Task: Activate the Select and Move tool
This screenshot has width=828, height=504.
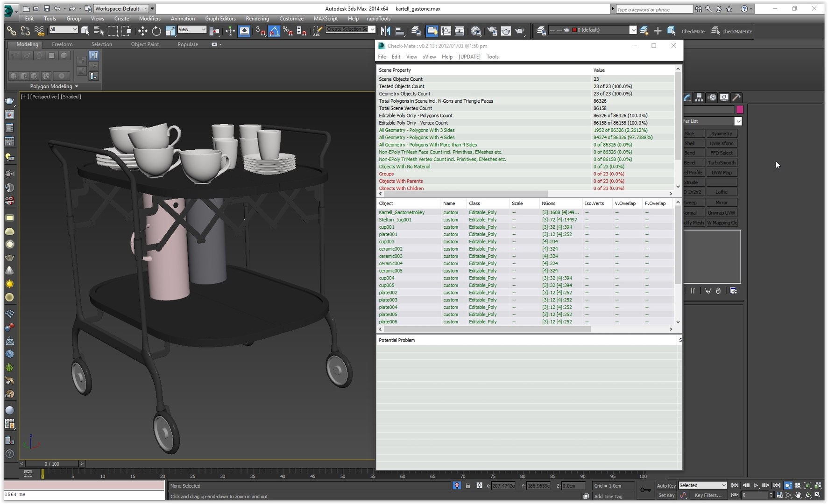Action: 142,31
